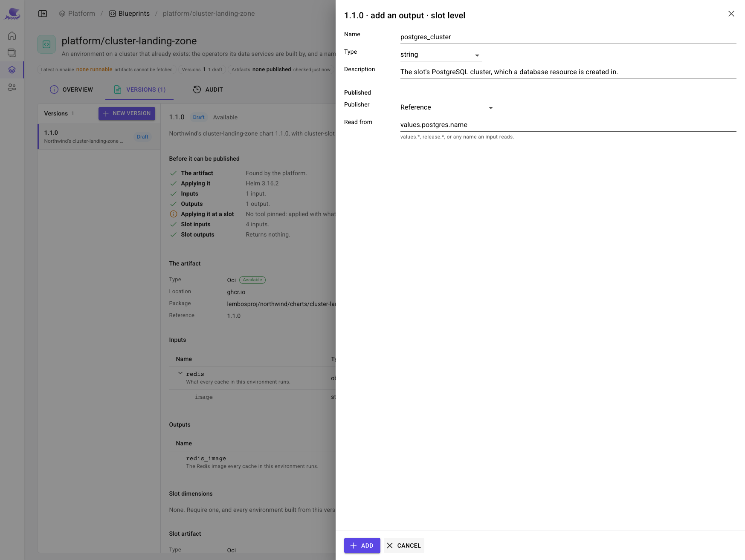Image resolution: width=745 pixels, height=560 pixels.
Task: Click the blueprint code icon beside title
Action: tap(46, 44)
